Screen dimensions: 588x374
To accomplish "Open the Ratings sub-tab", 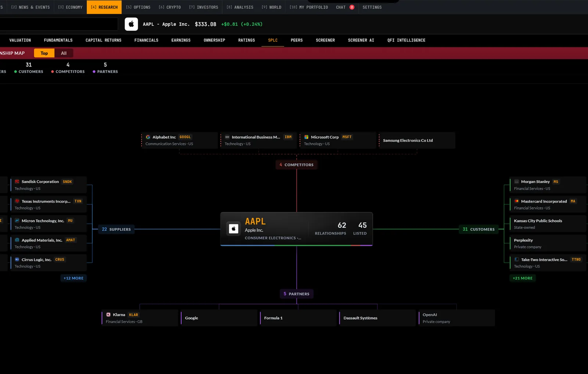I will click(247, 40).
